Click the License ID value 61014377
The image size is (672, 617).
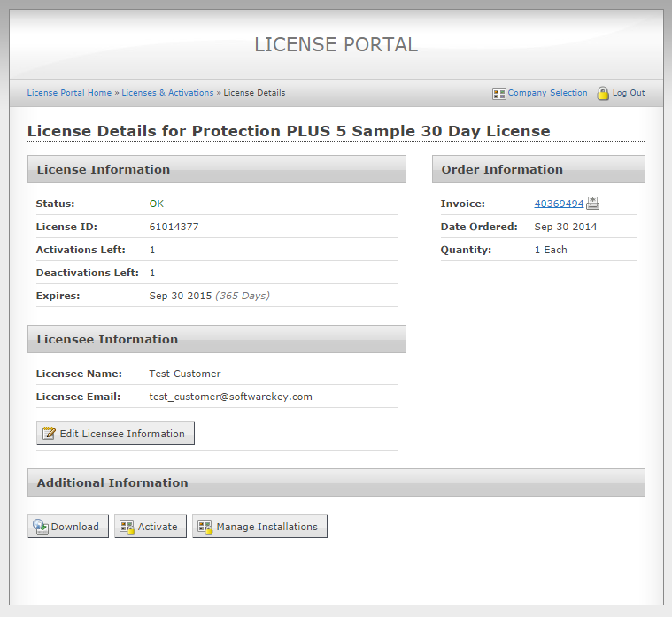[174, 227]
